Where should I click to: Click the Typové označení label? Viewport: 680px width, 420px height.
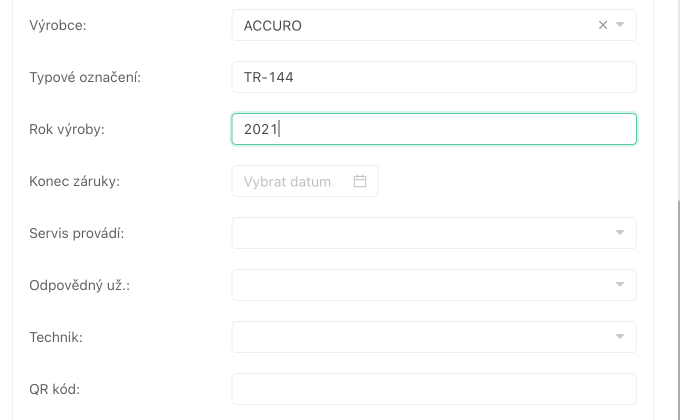tap(85, 77)
